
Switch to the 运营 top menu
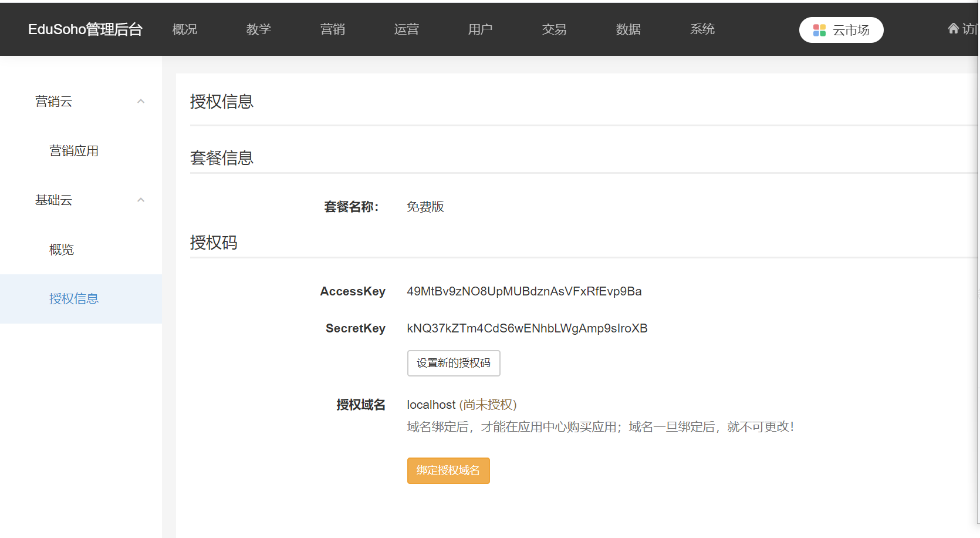[x=407, y=29]
